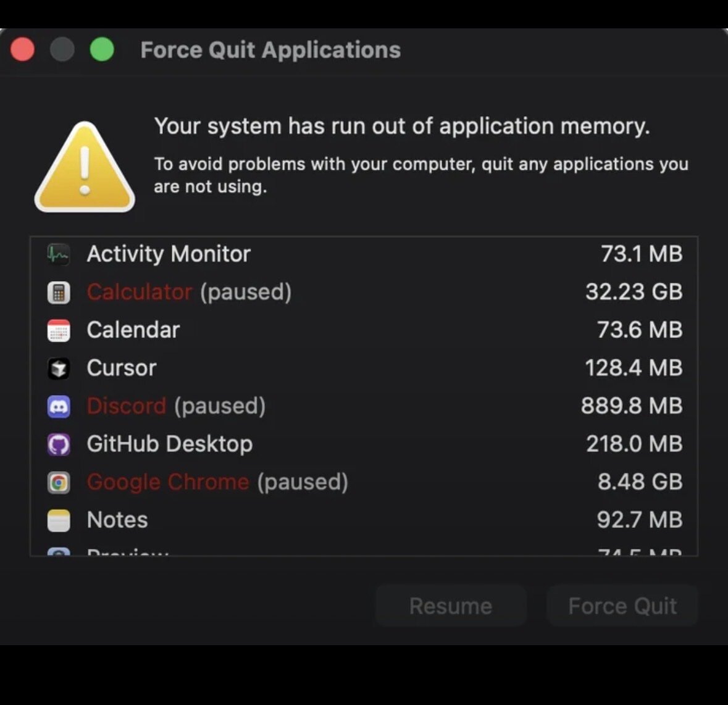The image size is (728, 705).
Task: Click the GitHub Desktop app icon
Action: pos(59,444)
